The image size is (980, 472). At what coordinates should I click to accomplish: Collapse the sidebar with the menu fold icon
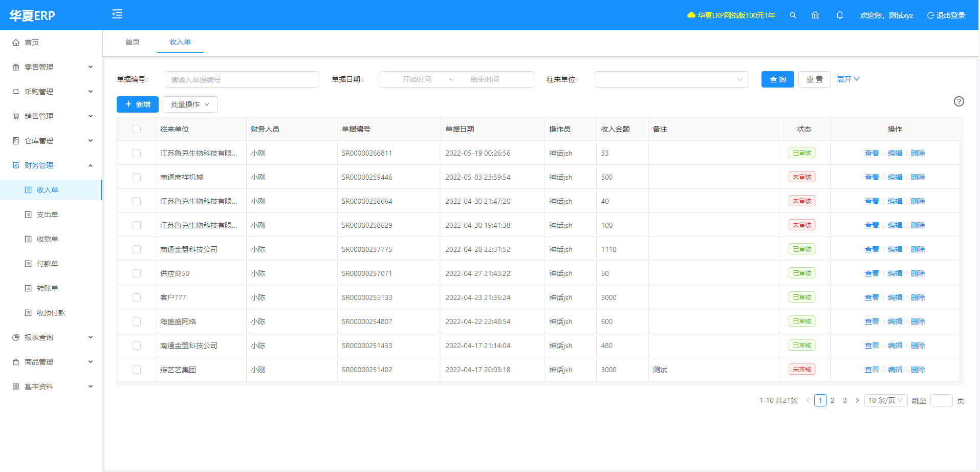(117, 14)
